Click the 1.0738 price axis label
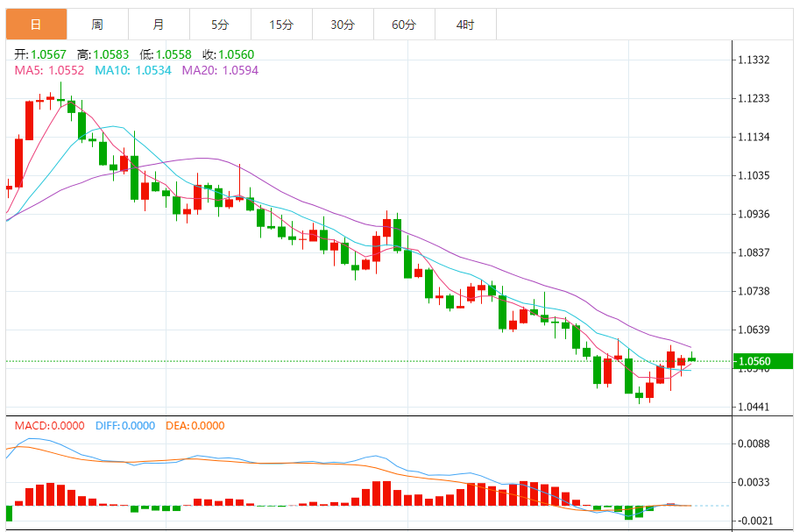 tap(754, 292)
